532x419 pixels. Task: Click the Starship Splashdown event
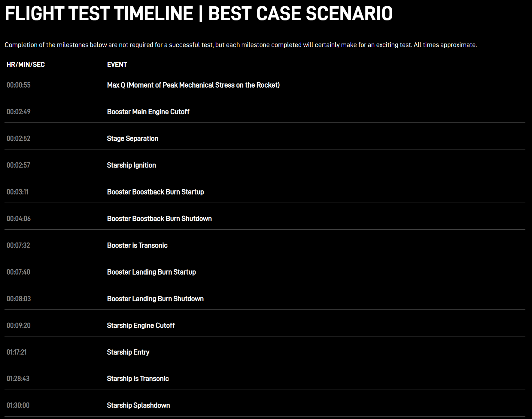coord(138,405)
